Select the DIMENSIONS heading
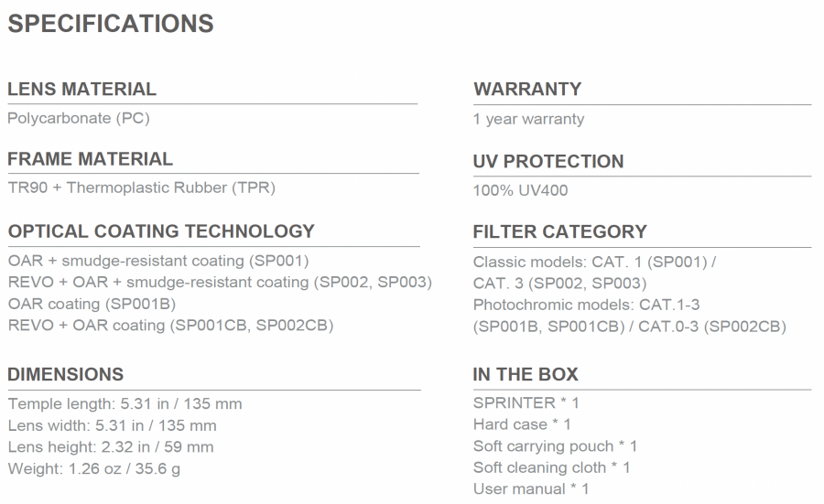The height and width of the screenshot is (504, 824). pos(66,374)
